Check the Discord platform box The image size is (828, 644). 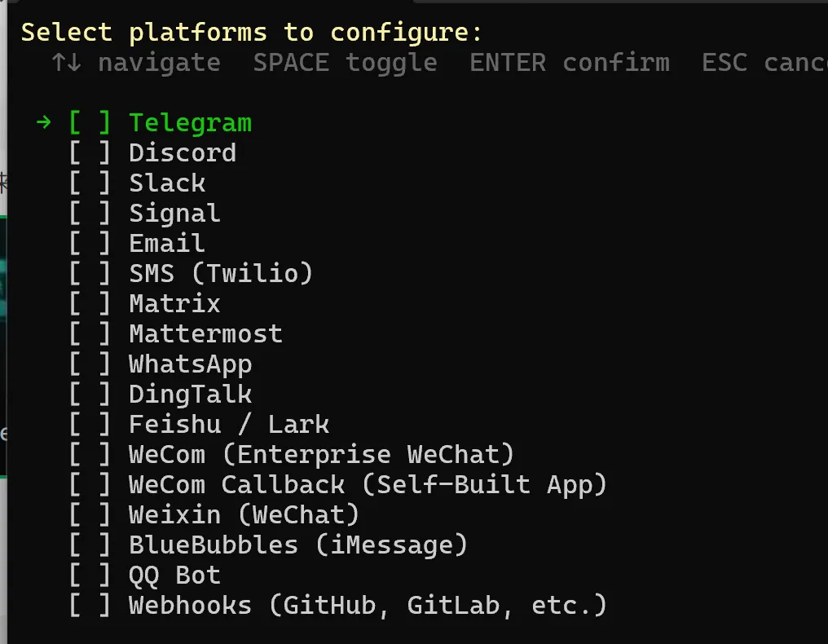pos(90,153)
